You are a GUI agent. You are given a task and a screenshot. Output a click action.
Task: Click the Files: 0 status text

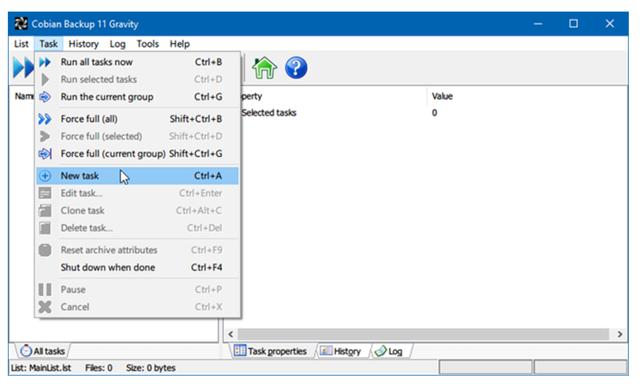98,368
